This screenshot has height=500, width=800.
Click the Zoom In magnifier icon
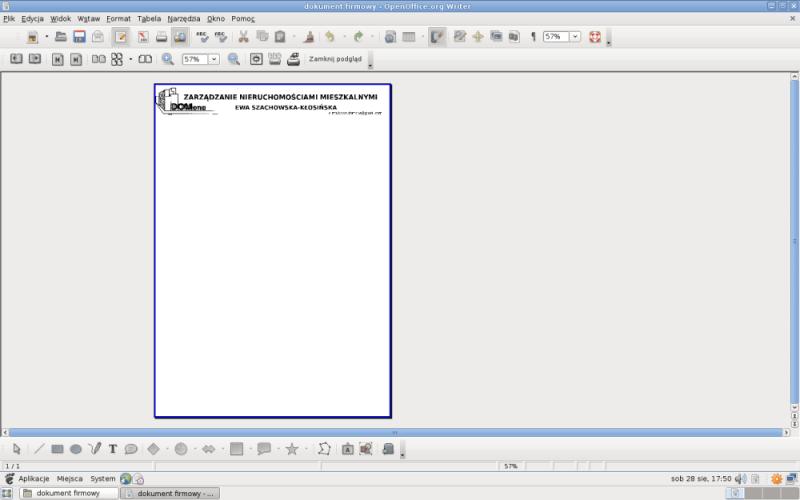(168, 59)
